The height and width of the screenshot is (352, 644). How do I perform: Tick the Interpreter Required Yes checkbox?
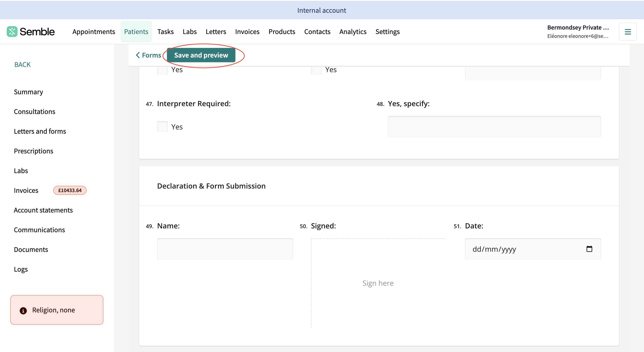(162, 127)
